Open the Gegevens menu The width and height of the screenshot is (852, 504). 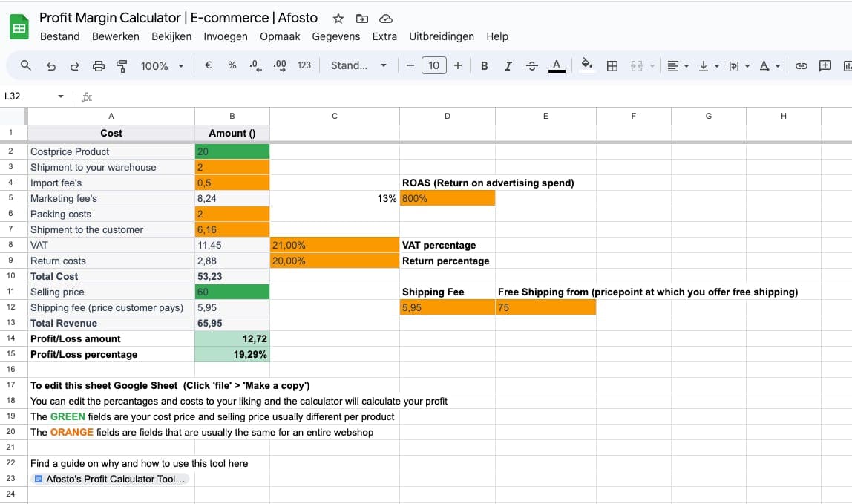coord(335,36)
